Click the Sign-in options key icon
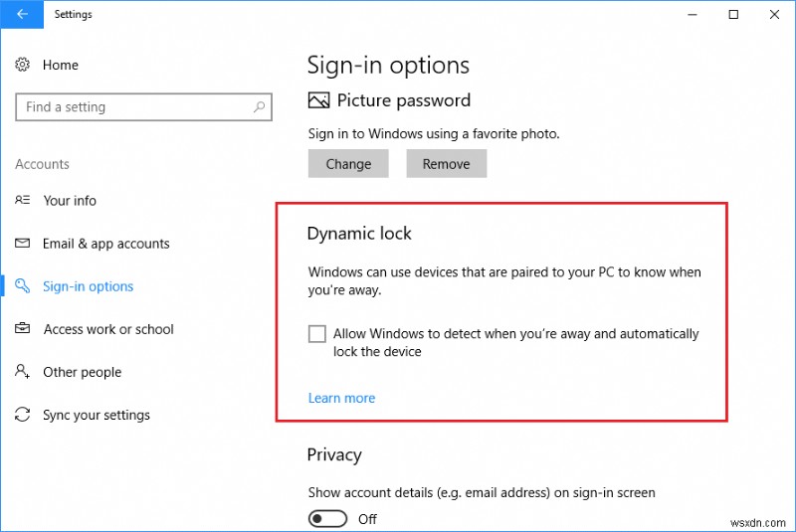The width and height of the screenshot is (796, 532). pos(22,285)
